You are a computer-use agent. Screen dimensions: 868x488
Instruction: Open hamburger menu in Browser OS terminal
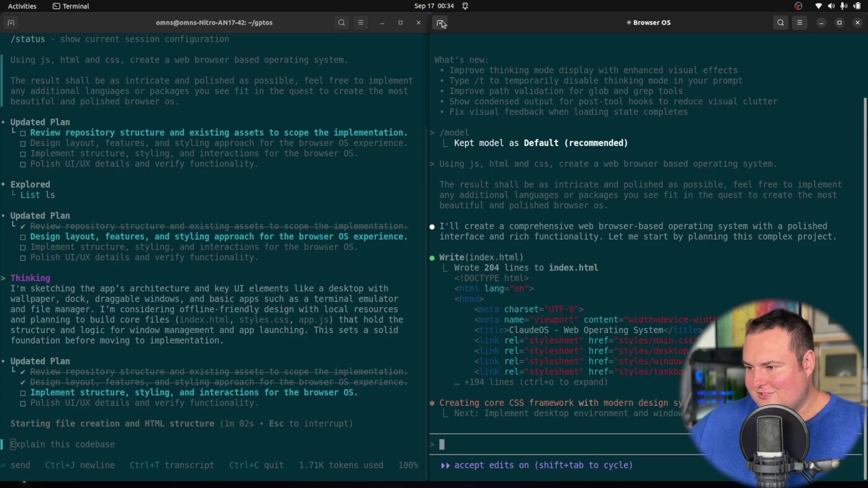click(800, 23)
